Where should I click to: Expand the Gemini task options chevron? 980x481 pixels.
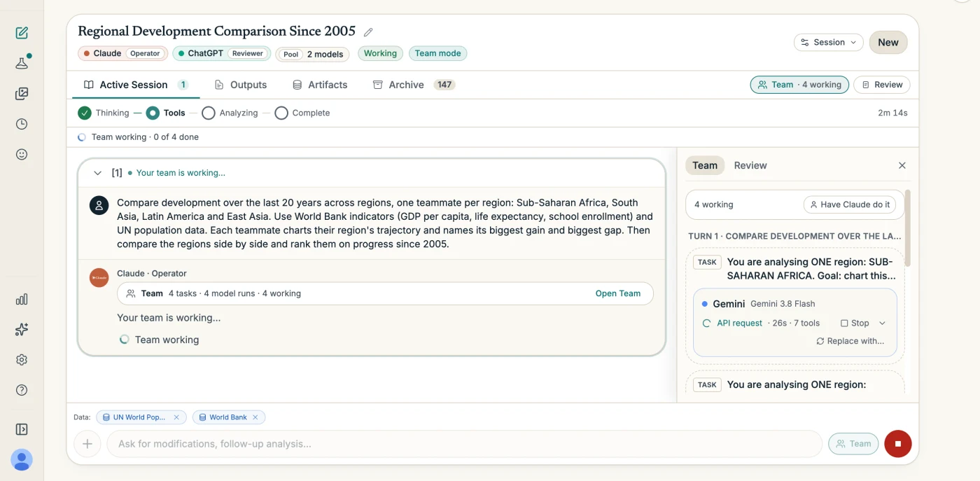(x=882, y=323)
